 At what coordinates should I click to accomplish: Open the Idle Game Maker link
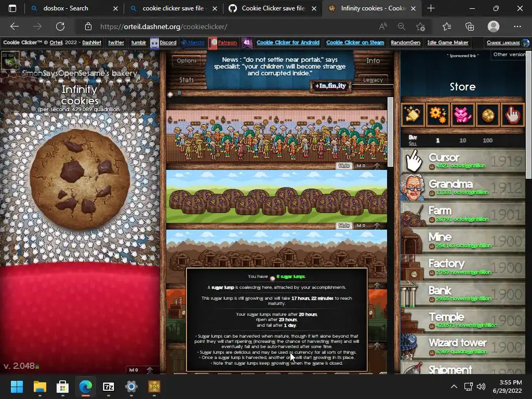tap(447, 43)
